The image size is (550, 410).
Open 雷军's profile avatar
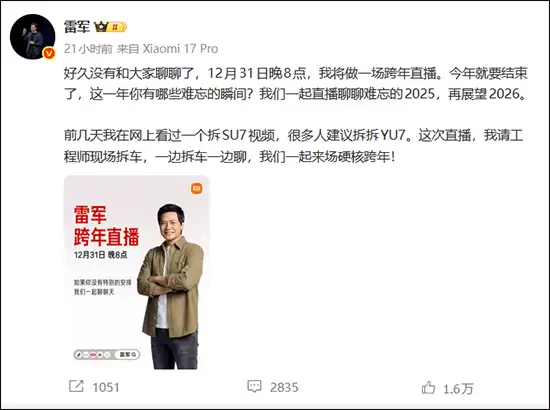pyautogui.click(x=32, y=37)
